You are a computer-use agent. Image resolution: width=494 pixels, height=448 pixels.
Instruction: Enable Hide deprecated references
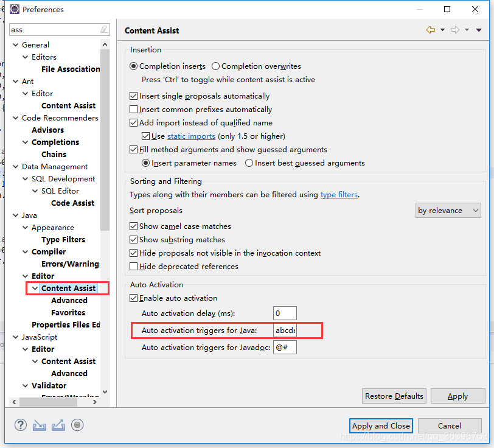(134, 267)
